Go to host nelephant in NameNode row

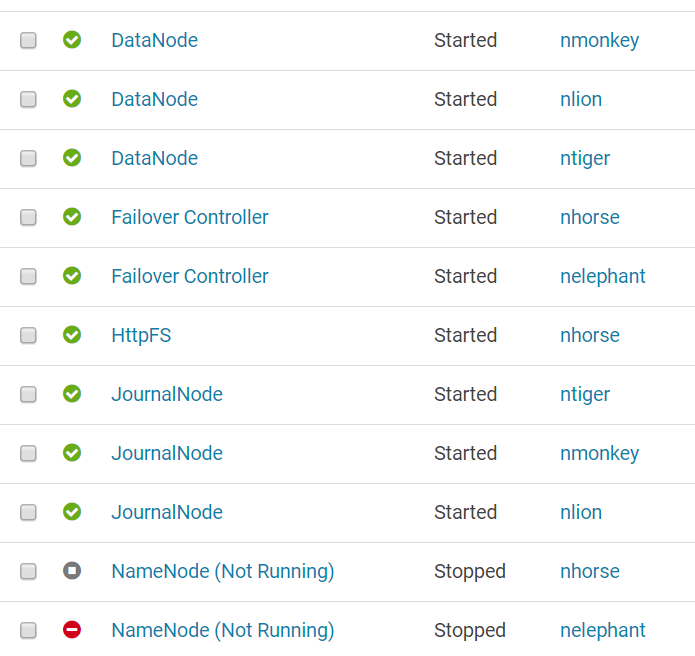click(x=602, y=630)
